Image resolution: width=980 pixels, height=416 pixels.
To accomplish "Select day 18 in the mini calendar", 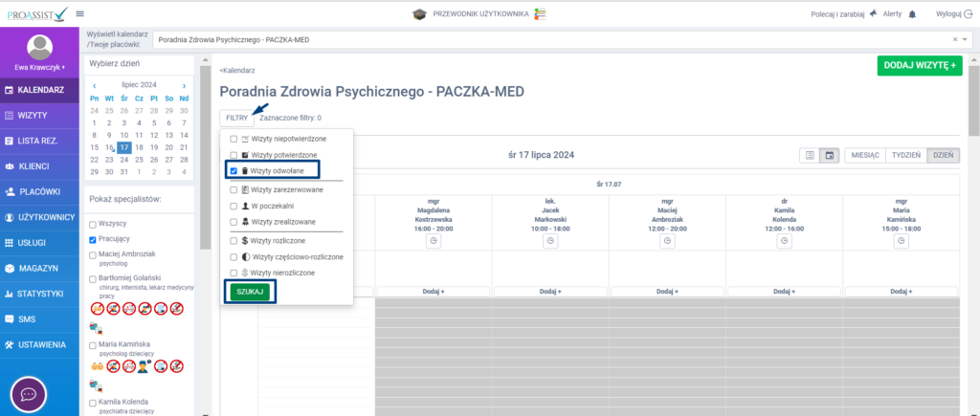I will (x=140, y=147).
